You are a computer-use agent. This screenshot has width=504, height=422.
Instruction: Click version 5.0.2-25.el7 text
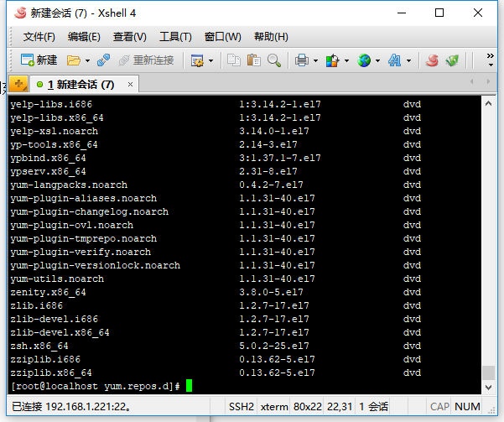click(x=274, y=346)
